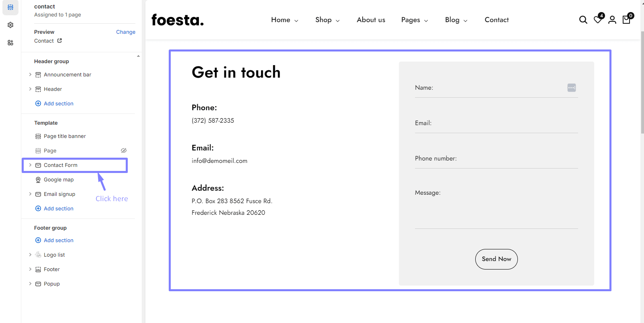Image resolution: width=644 pixels, height=323 pixels.
Task: Open the shopping cart bag icon
Action: pyautogui.click(x=626, y=20)
